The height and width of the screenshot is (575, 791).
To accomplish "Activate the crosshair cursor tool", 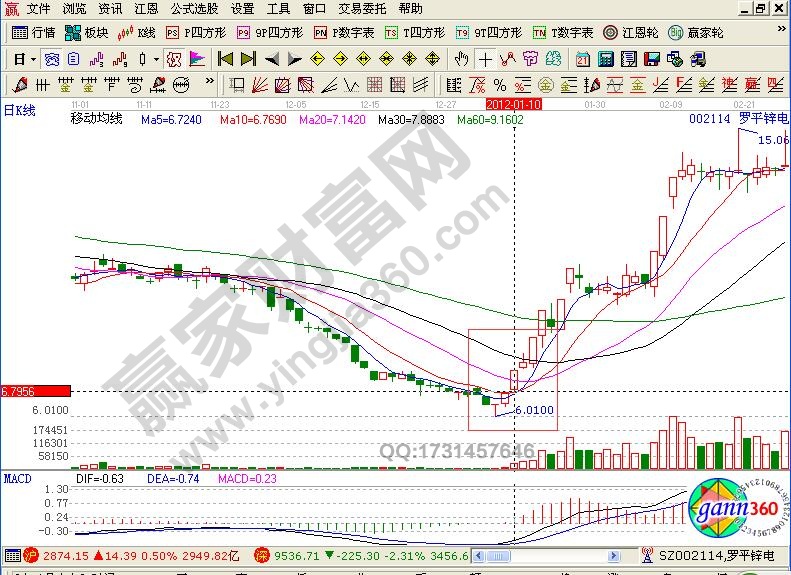I will coord(485,57).
